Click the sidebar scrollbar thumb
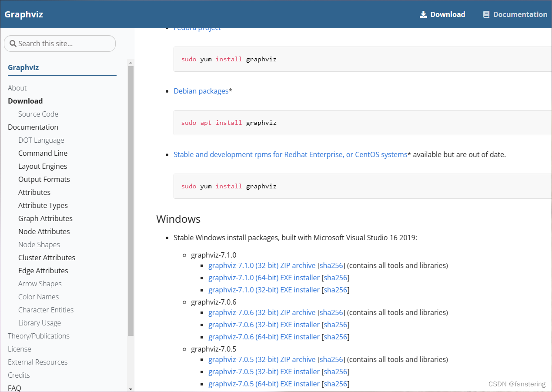The height and width of the screenshot is (392, 552). point(130,201)
